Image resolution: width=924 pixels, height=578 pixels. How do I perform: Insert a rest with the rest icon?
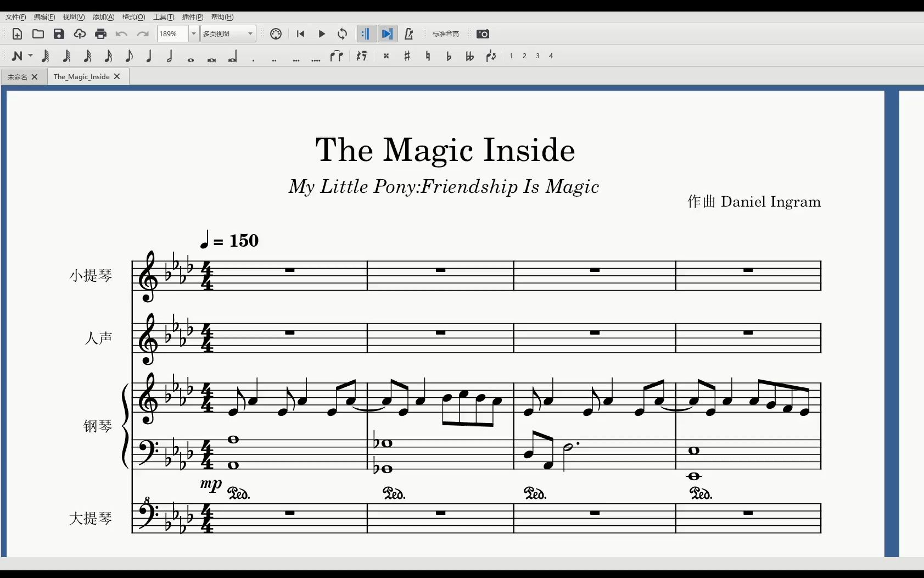[x=361, y=56]
